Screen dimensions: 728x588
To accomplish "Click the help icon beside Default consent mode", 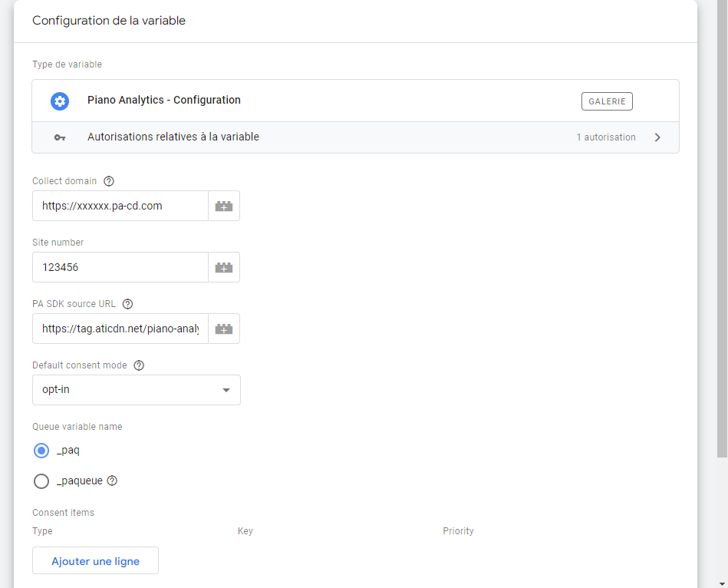I will click(x=138, y=365).
